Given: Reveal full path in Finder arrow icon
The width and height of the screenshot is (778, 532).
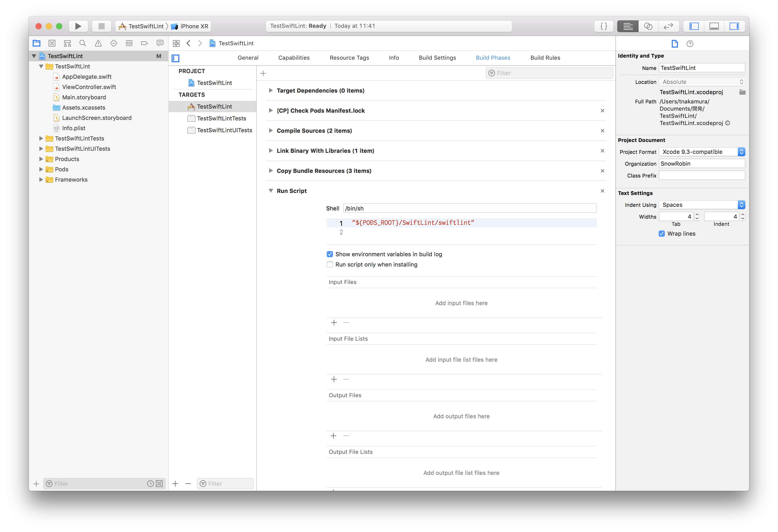Looking at the screenshot, I should (x=728, y=123).
